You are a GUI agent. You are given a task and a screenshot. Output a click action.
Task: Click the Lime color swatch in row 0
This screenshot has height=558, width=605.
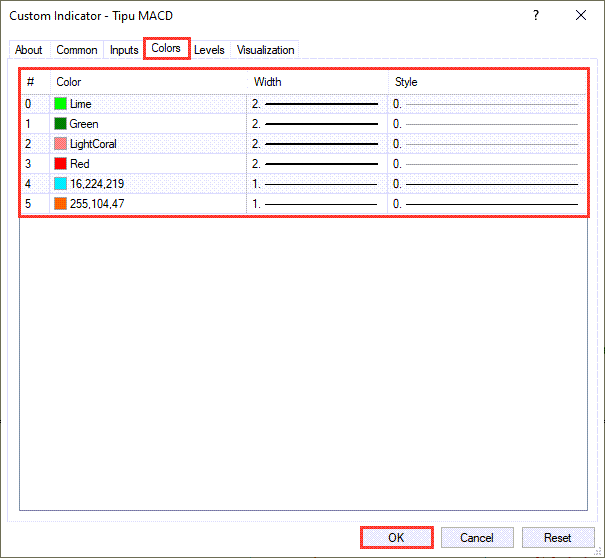pos(61,104)
